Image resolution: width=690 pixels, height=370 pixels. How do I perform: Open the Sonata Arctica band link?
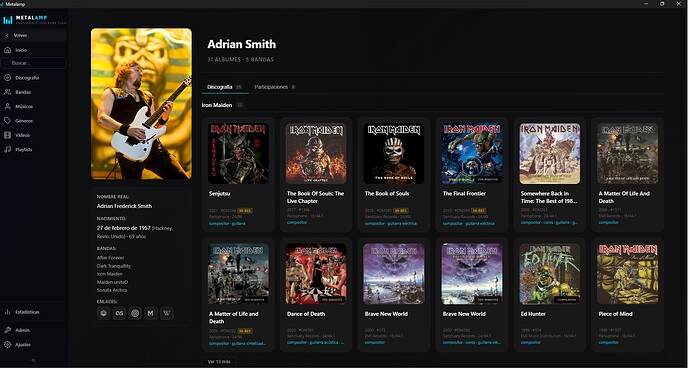point(112,290)
